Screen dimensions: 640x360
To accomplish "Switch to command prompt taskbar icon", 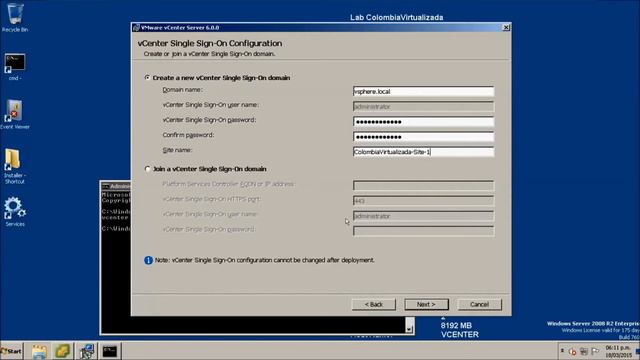I will click(x=109, y=351).
